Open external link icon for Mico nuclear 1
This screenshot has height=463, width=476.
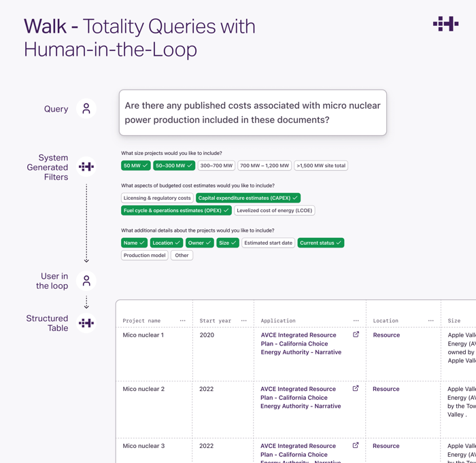point(356,335)
